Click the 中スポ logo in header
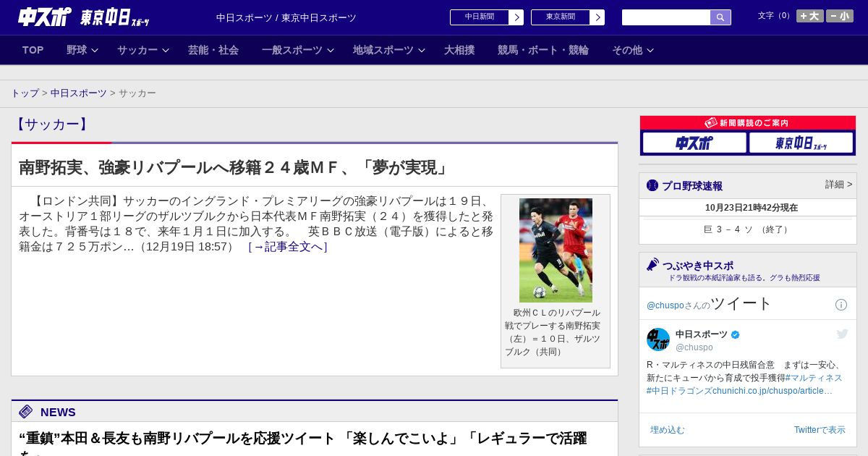Image resolution: width=868 pixels, height=456 pixels. click(x=45, y=17)
